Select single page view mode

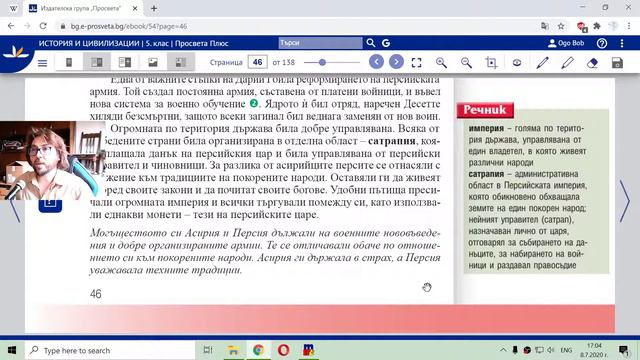(69, 62)
